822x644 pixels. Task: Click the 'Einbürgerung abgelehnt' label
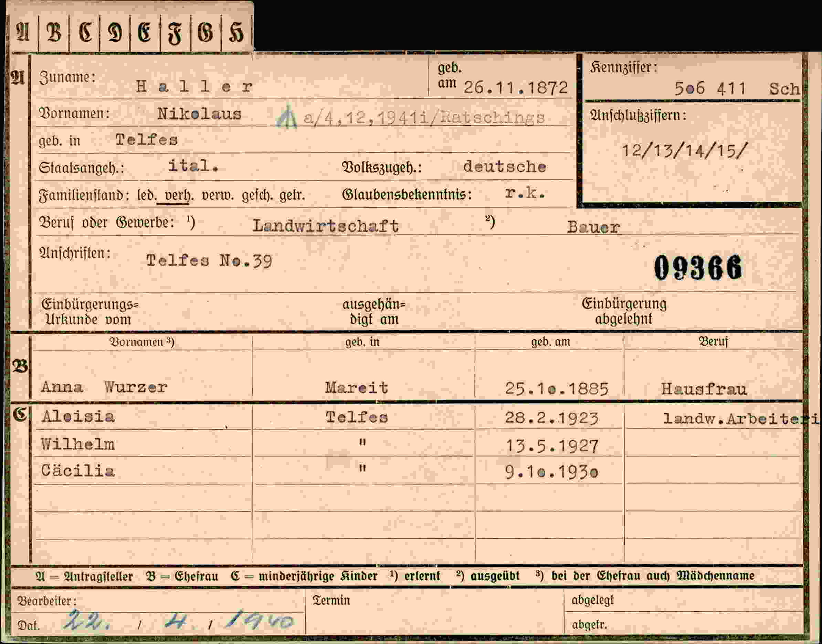[624, 311]
